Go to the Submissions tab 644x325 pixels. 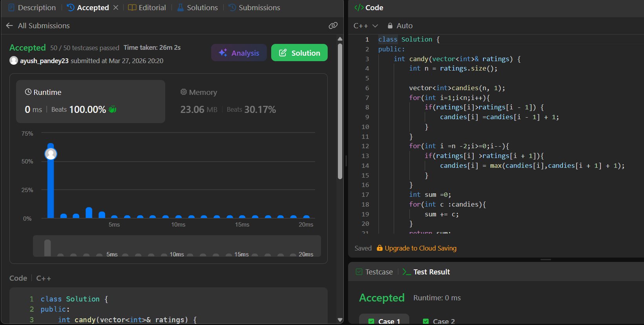254,7
